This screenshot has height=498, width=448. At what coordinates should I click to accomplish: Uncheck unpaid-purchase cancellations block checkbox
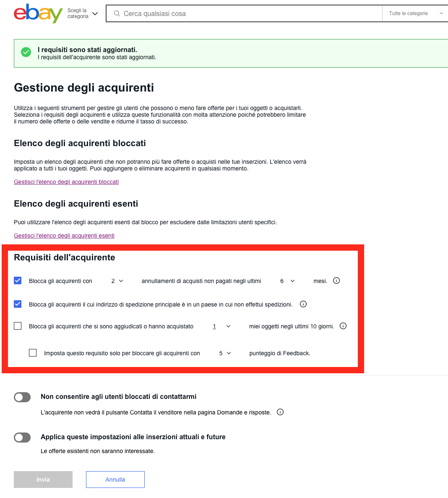(18, 280)
